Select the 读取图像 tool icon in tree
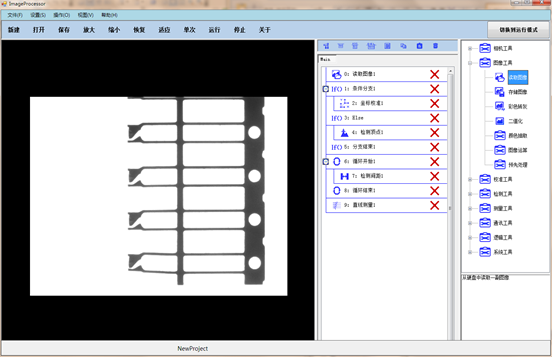 pyautogui.click(x=499, y=77)
